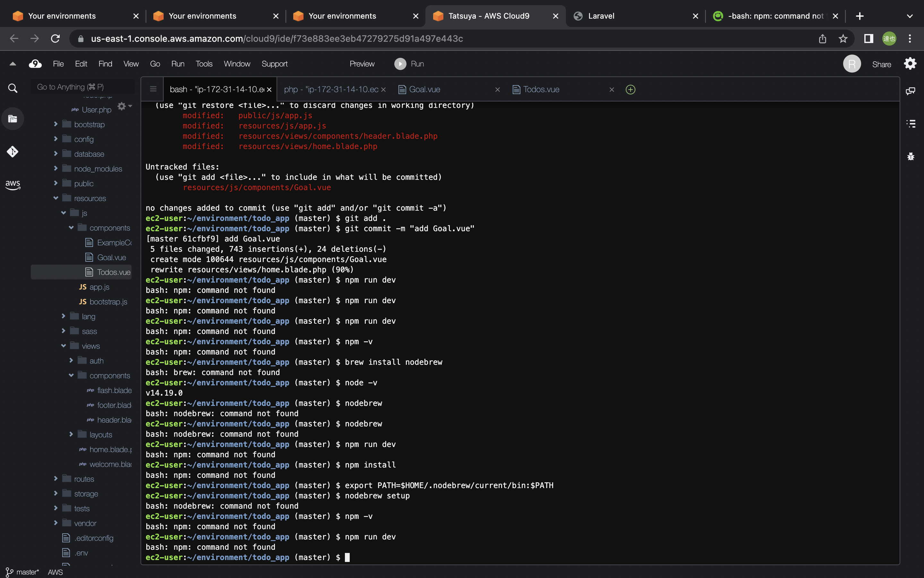
Task: Open the Tools menu
Action: coord(204,64)
